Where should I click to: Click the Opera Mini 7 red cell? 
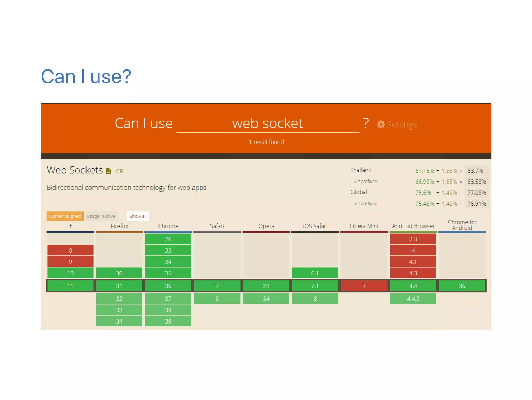click(x=364, y=286)
